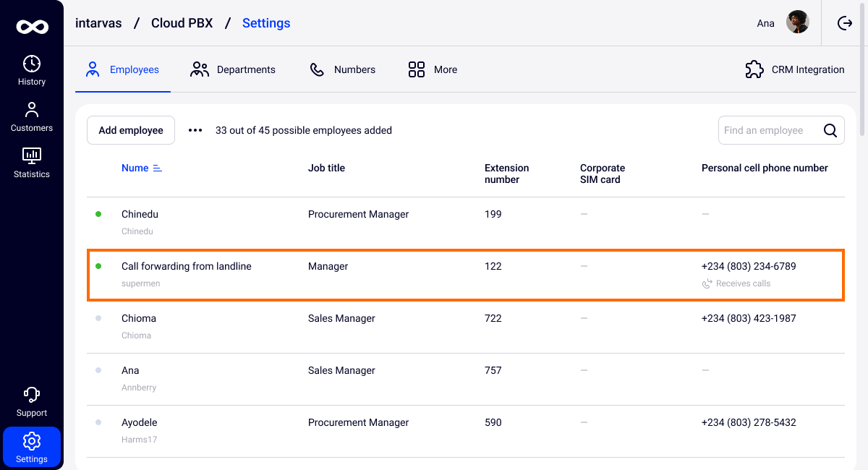Click the infinity logo in the sidebar
The image size is (868, 470).
click(32, 27)
